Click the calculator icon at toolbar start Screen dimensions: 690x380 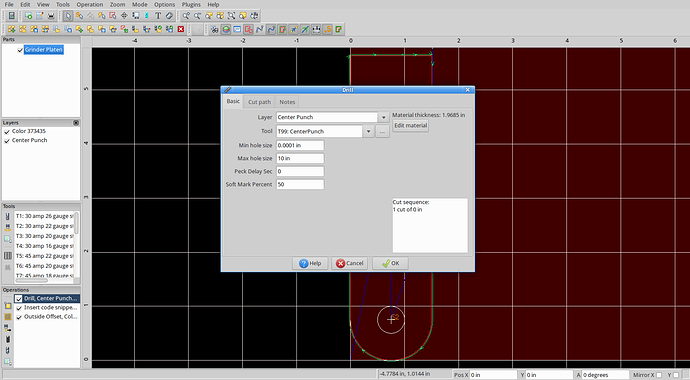coord(11,16)
